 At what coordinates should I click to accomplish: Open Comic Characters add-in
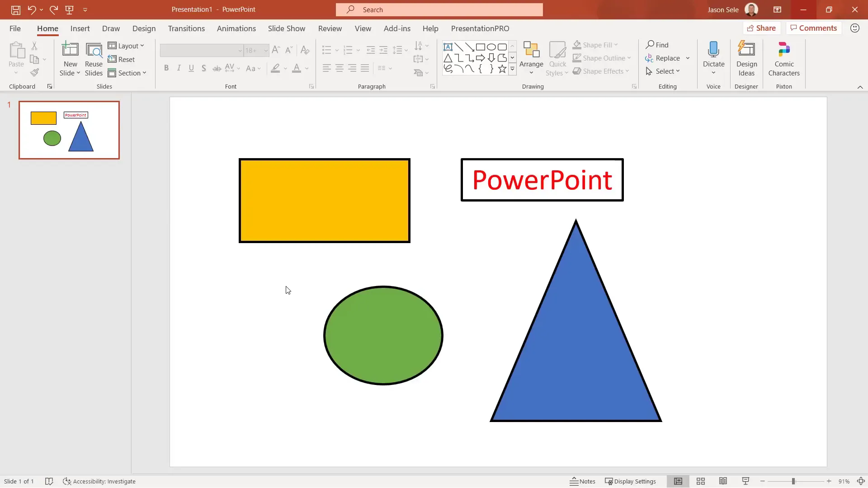784,59
